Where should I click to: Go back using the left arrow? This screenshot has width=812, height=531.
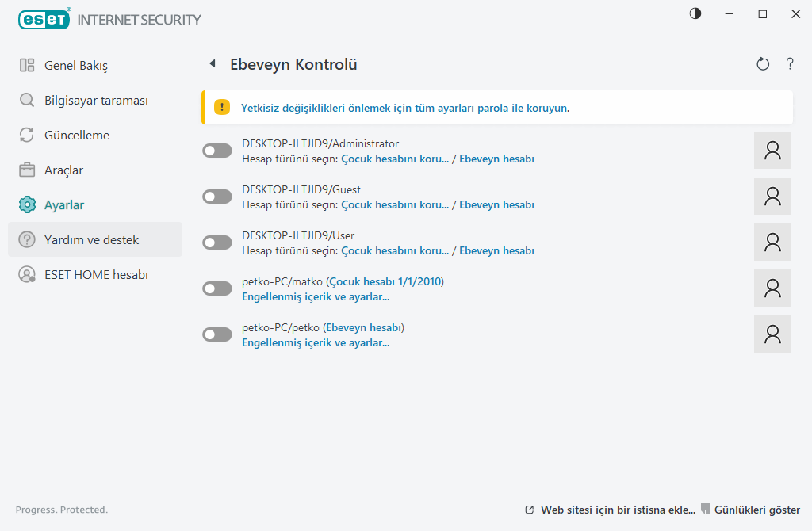213,63
